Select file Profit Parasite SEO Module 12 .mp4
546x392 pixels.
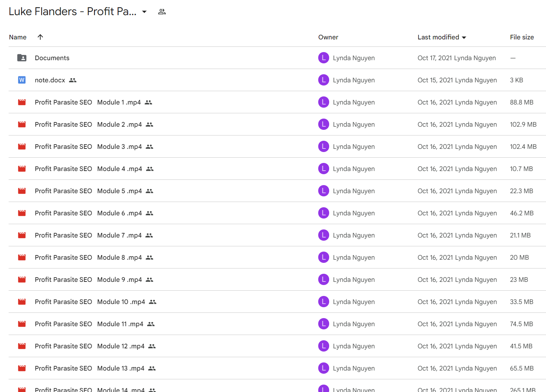[x=89, y=346]
